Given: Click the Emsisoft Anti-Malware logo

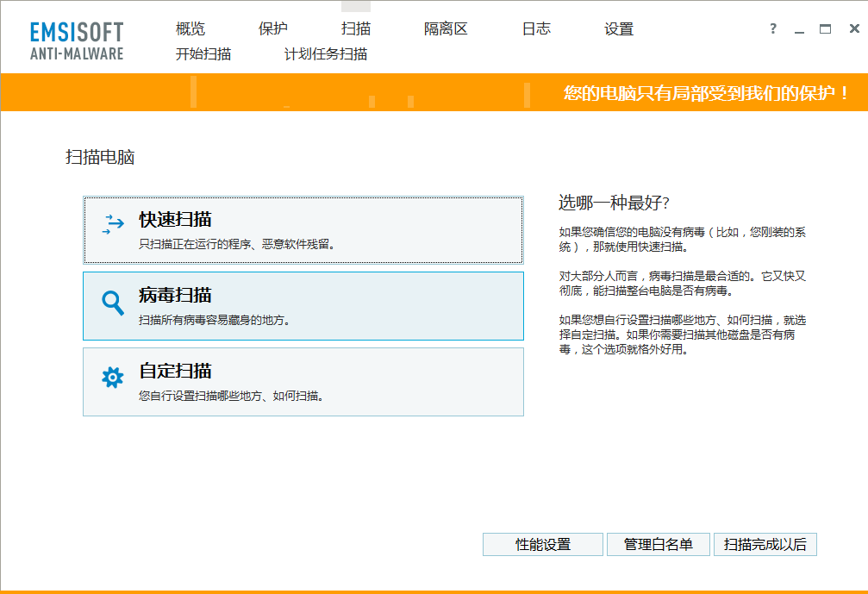Looking at the screenshot, I should [77, 41].
